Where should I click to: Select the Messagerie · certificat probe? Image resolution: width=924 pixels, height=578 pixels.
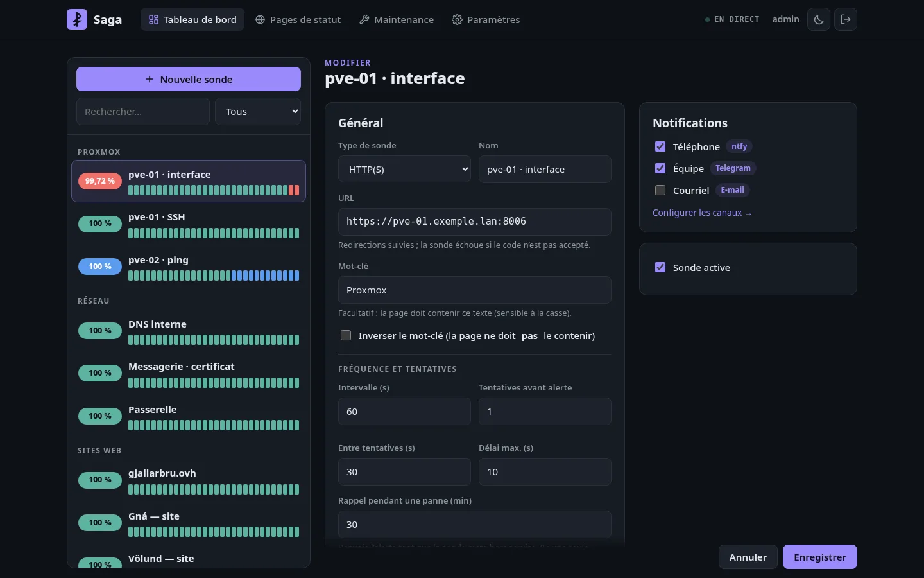point(189,374)
